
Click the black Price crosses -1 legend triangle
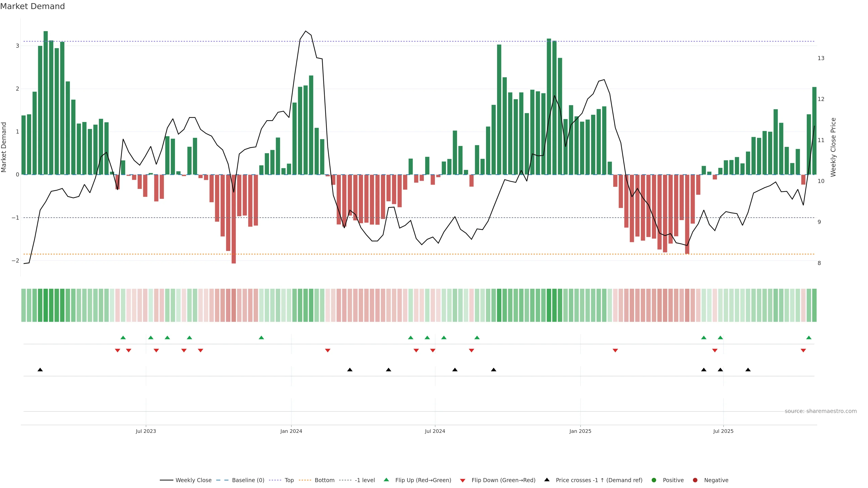547,480
